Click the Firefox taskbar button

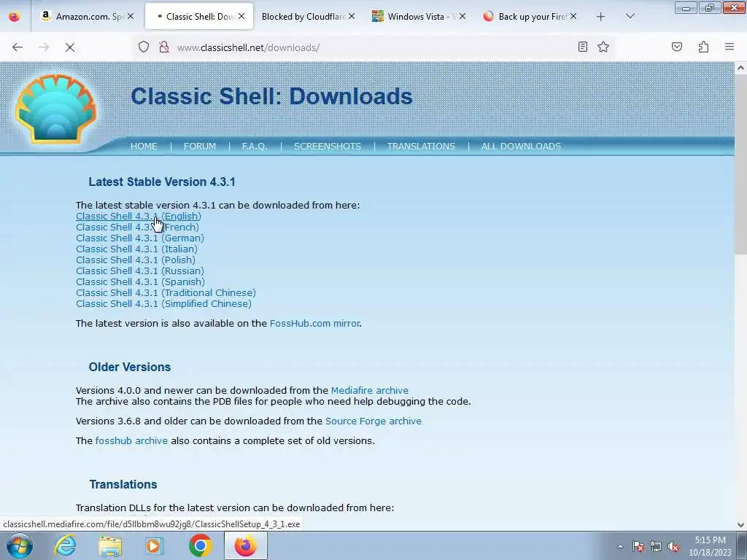[x=245, y=545]
